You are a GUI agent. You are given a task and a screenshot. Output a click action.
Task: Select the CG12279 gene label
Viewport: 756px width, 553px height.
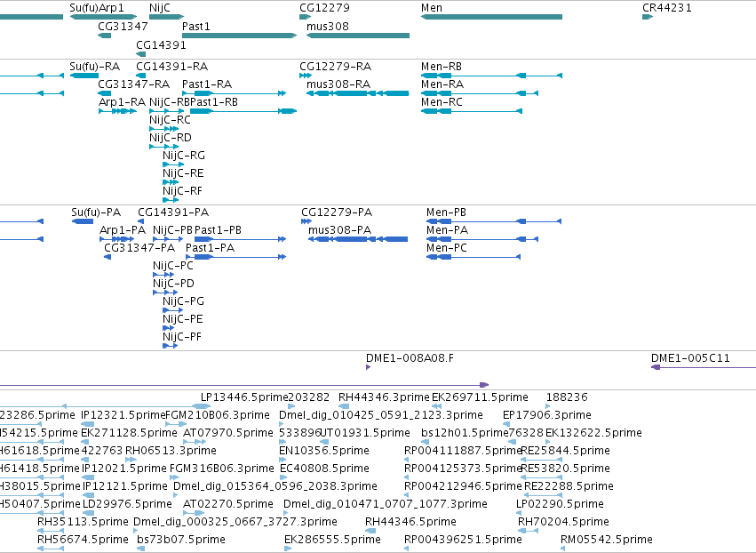coord(324,8)
